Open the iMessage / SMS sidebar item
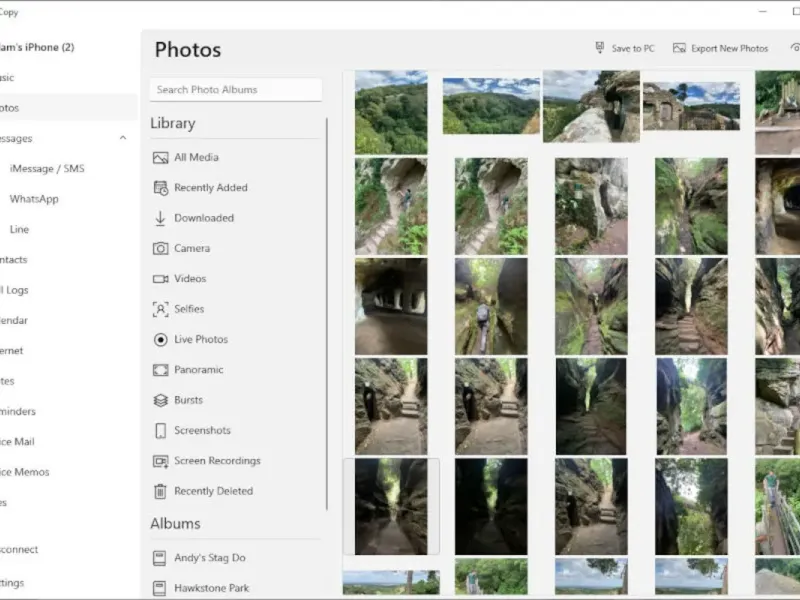This screenshot has height=600, width=800. tap(47, 169)
